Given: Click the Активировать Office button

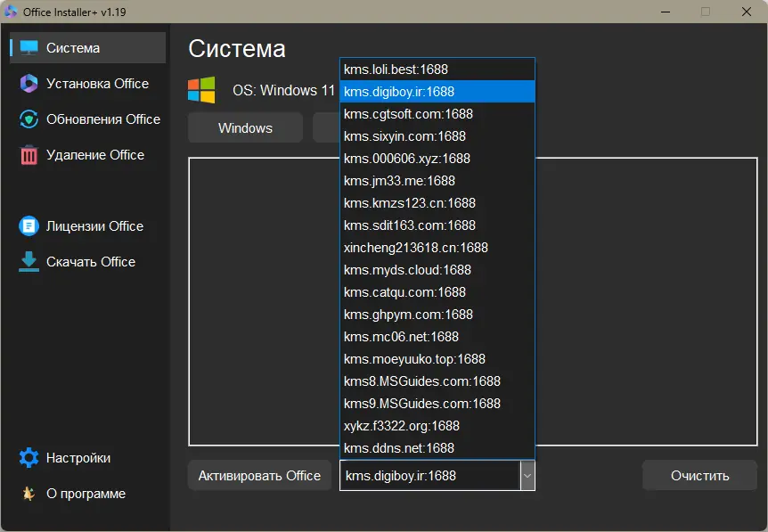Looking at the screenshot, I should point(259,475).
